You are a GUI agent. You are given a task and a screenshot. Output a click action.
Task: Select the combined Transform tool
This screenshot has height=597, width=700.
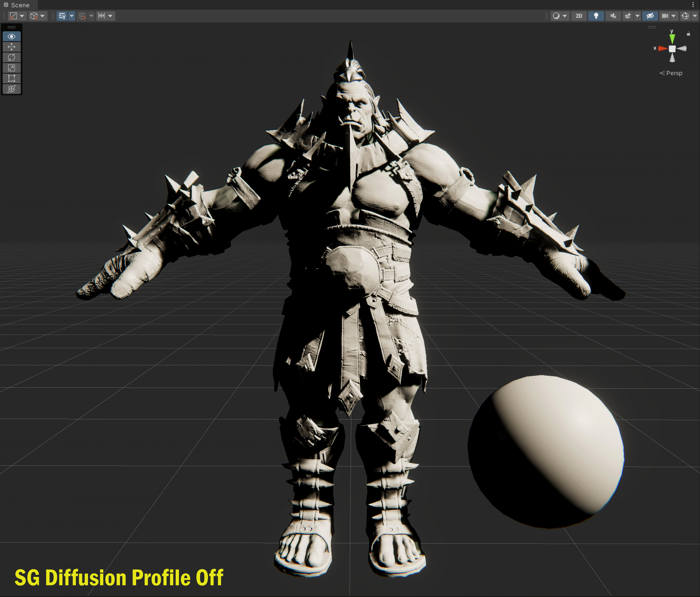pyautogui.click(x=12, y=89)
